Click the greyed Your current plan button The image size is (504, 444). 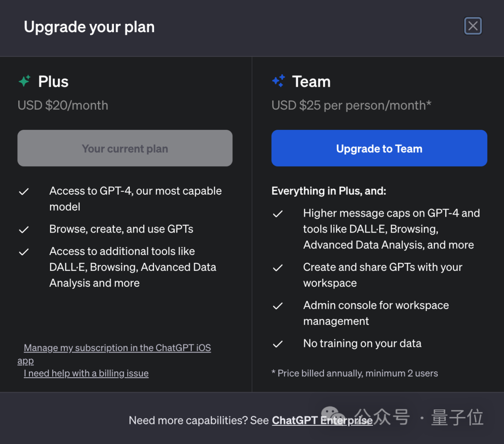click(125, 148)
